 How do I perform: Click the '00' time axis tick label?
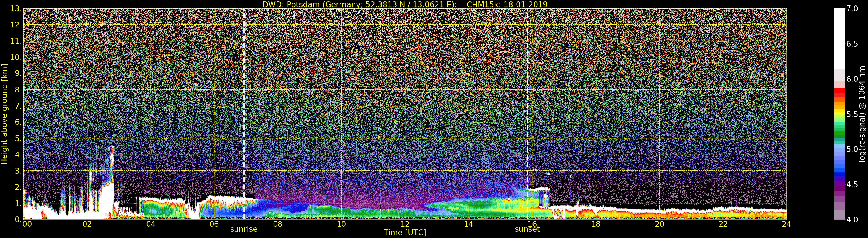(27, 224)
